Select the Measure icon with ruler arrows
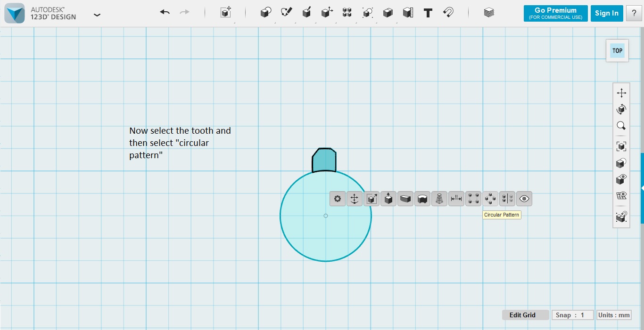This screenshot has height=330, width=644. tap(456, 198)
